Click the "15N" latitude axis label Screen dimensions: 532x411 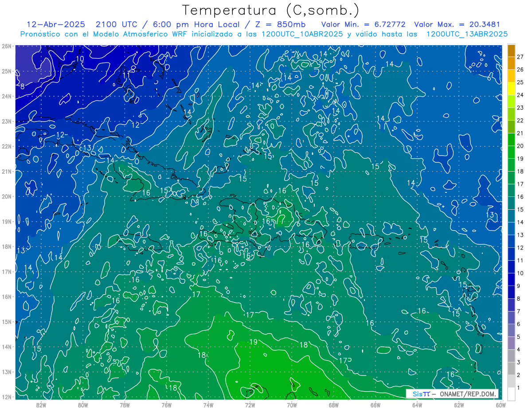click(x=7, y=322)
